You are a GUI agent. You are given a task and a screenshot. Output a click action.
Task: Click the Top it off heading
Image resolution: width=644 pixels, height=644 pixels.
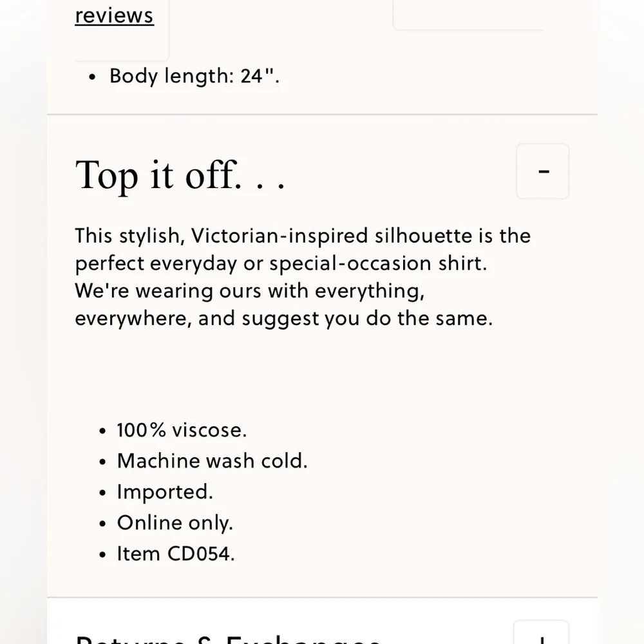coord(180,175)
